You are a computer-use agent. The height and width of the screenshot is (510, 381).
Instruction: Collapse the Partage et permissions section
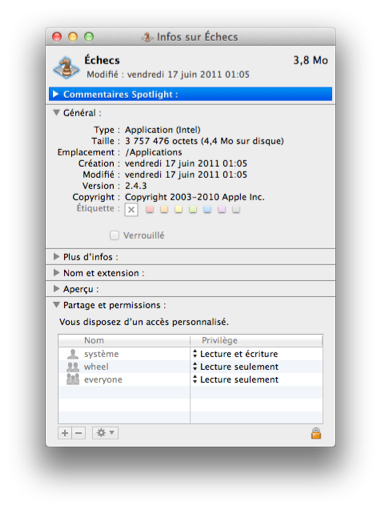[x=56, y=305]
